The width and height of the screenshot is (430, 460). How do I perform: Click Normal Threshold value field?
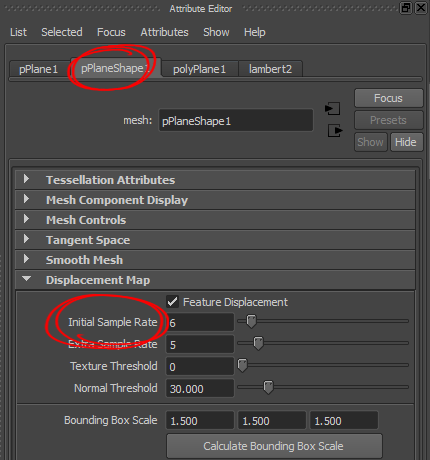[x=200, y=388]
